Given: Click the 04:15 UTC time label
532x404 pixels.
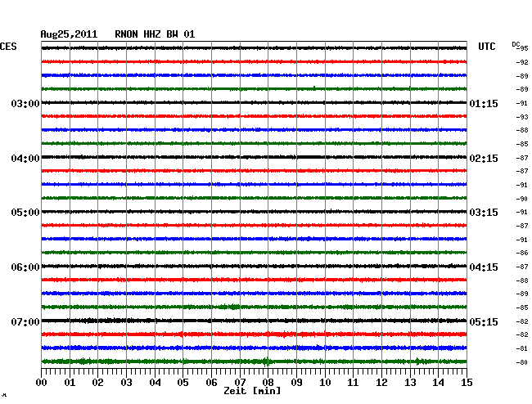Looking at the screenshot, I should point(484,267).
